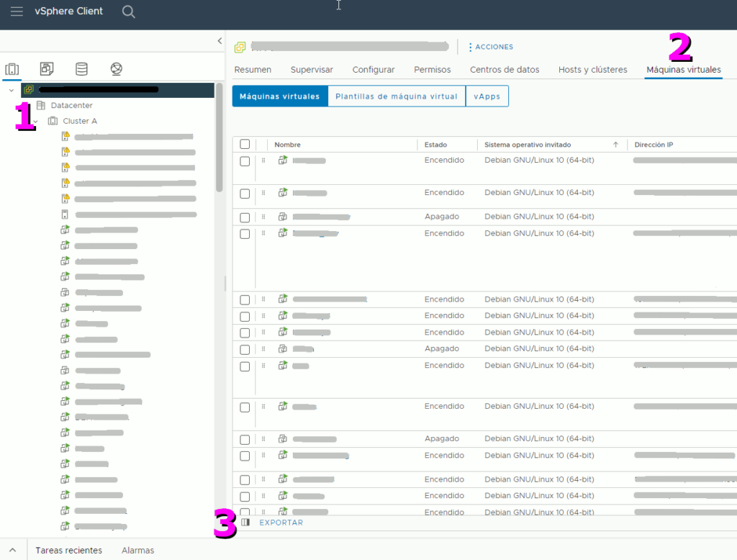Open the Permisos tab

coord(433,70)
